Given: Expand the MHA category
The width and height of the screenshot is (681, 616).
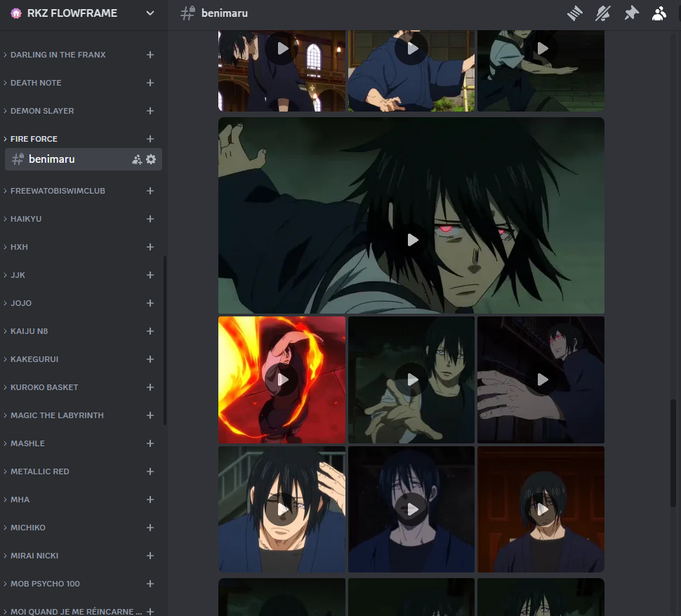Looking at the screenshot, I should coord(16,500).
